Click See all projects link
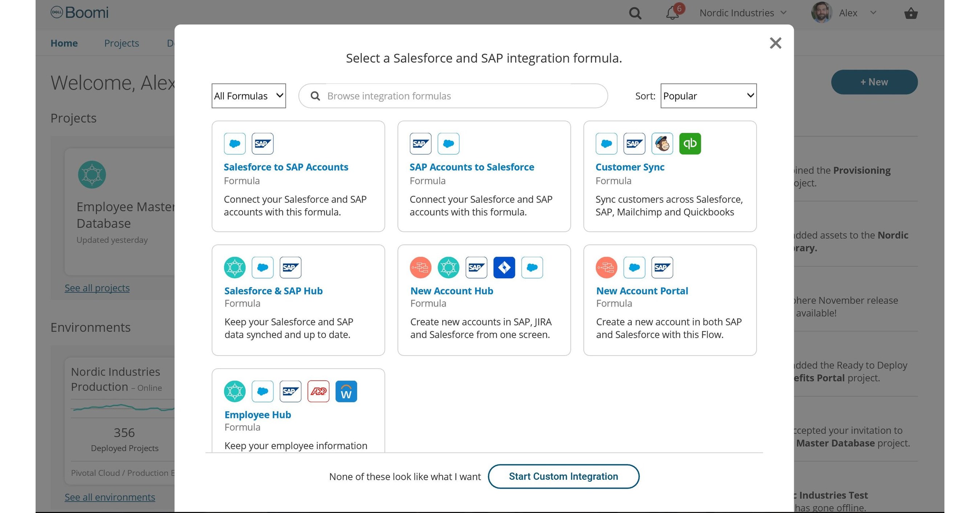This screenshot has width=980, height=513. point(97,288)
